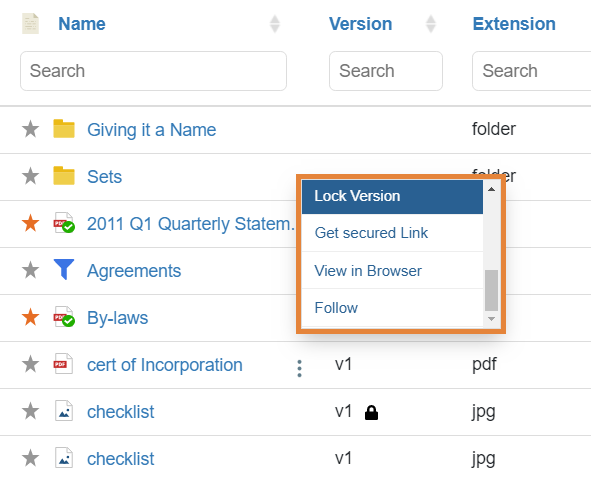Click the cert of Incorporation PDF icon
591x480 pixels.
[x=63, y=364]
